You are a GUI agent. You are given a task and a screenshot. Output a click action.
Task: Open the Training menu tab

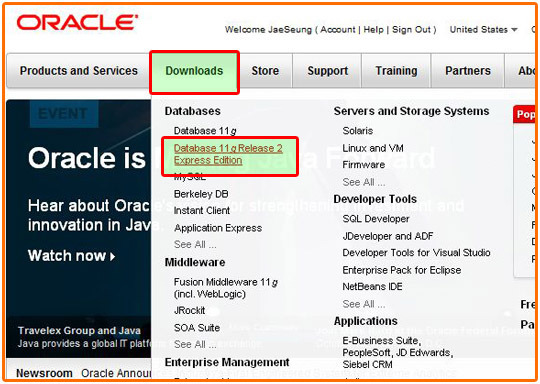click(396, 71)
